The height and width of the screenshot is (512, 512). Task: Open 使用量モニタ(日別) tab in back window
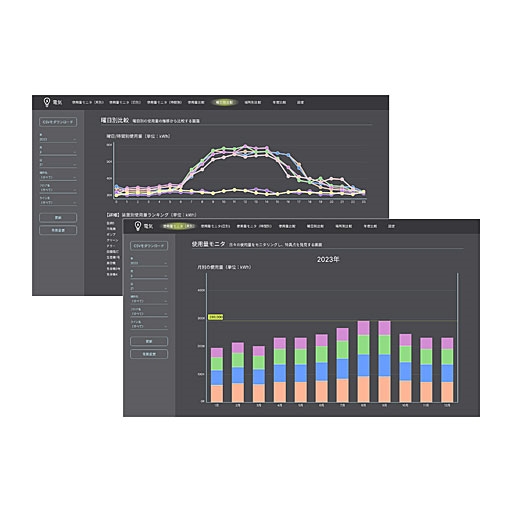pyautogui.click(x=125, y=102)
